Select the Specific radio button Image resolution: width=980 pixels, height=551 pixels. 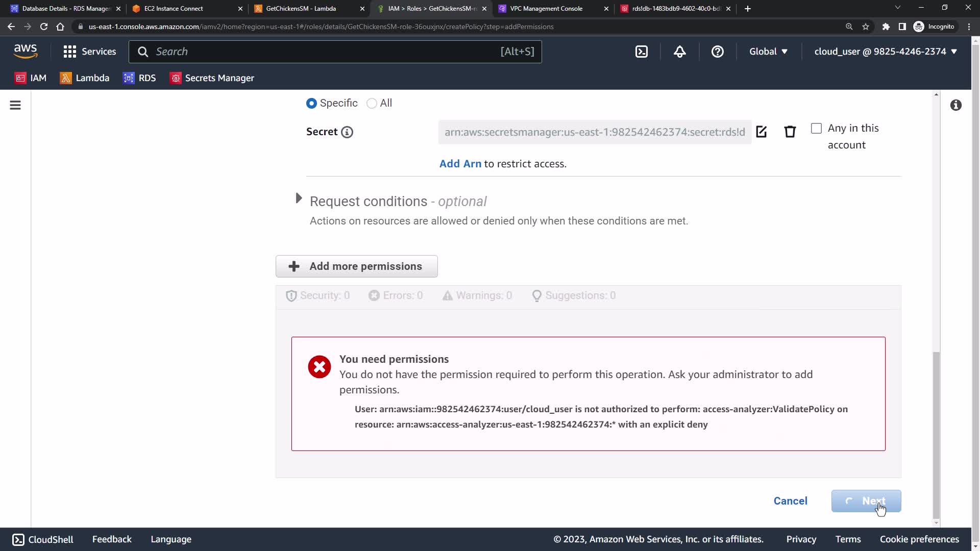coord(311,103)
